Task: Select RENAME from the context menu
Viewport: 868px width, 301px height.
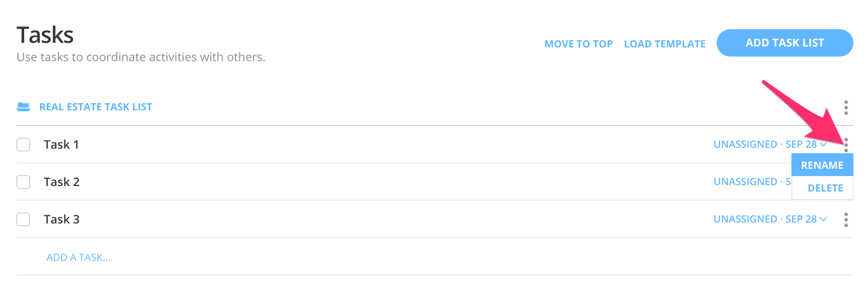Action: (821, 165)
